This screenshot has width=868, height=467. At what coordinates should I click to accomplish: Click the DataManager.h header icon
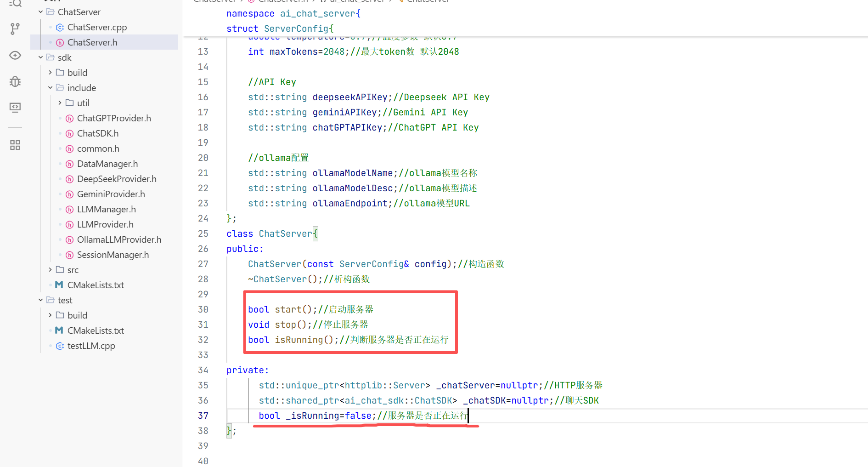69,164
